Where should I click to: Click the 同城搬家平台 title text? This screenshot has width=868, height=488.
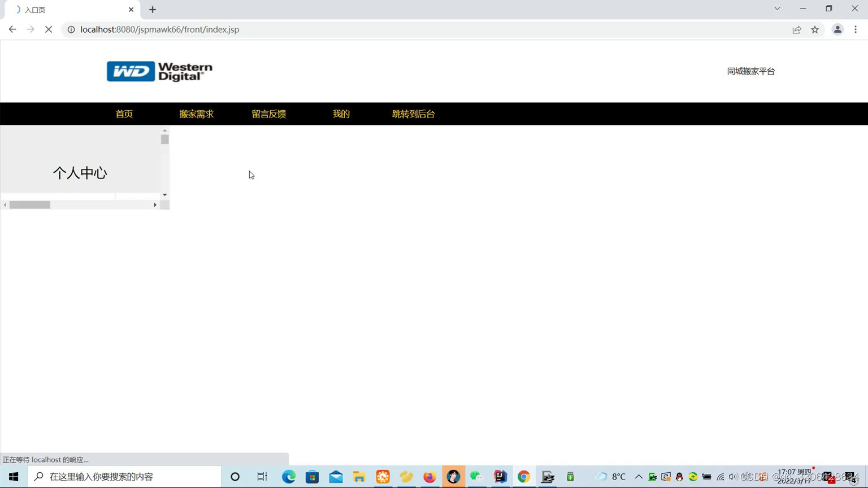click(750, 71)
